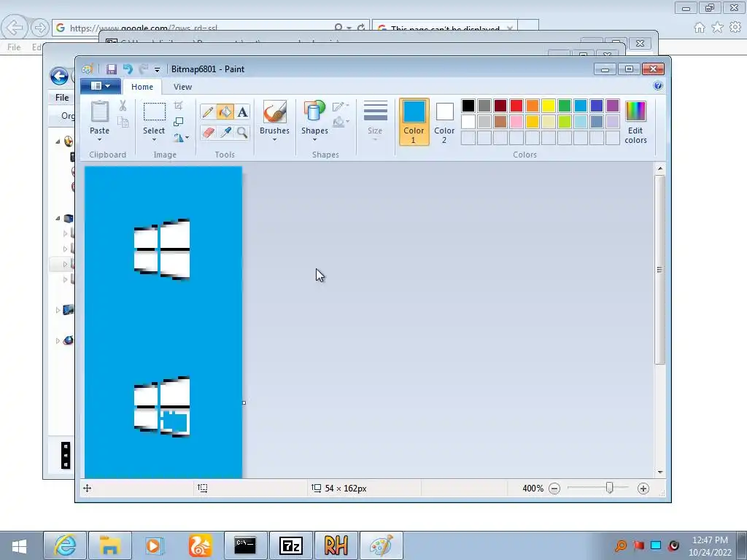Click the Paste clipboard icon

[x=99, y=112]
